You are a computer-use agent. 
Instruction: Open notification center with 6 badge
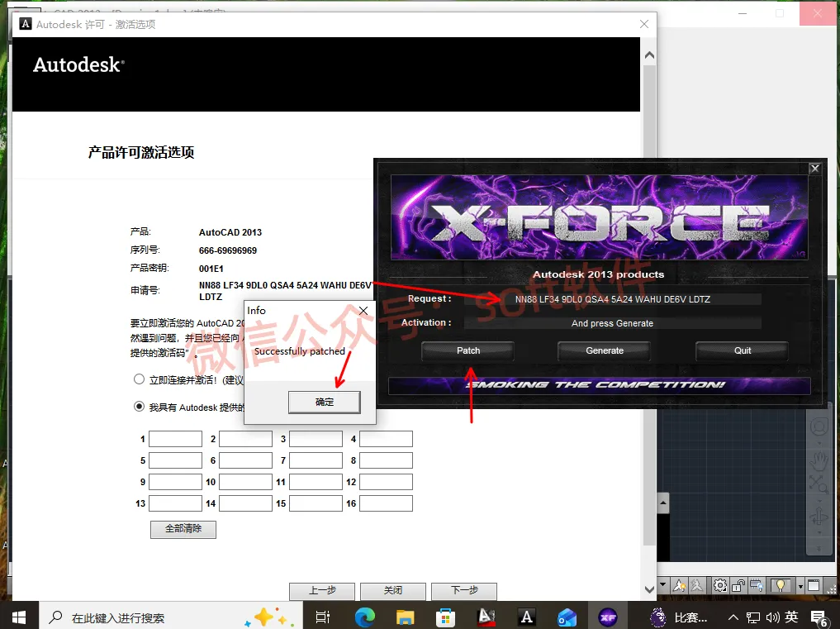point(819,617)
